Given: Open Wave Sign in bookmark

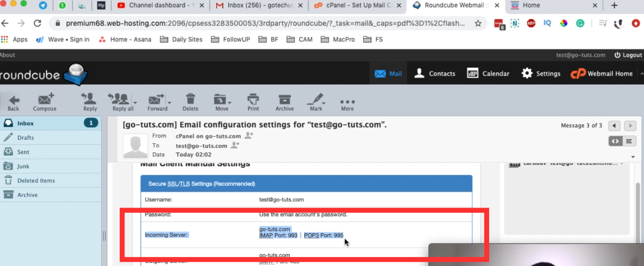Looking at the screenshot, I should tap(63, 39).
